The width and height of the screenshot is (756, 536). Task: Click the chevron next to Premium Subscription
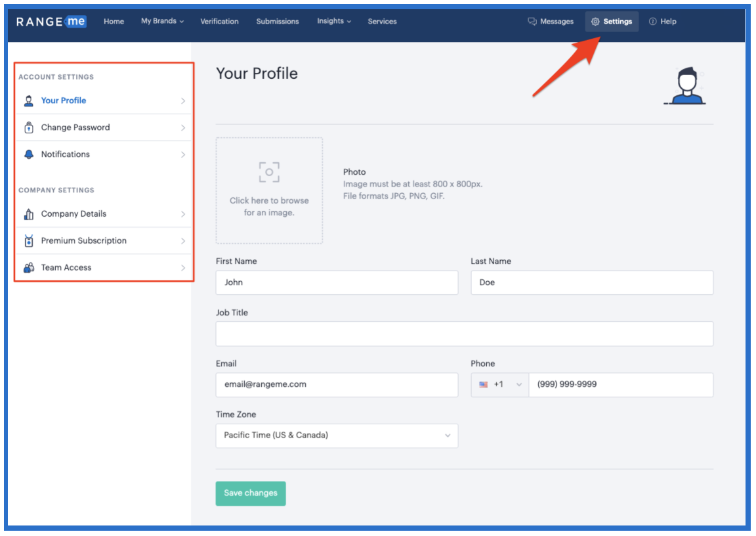[x=183, y=241]
